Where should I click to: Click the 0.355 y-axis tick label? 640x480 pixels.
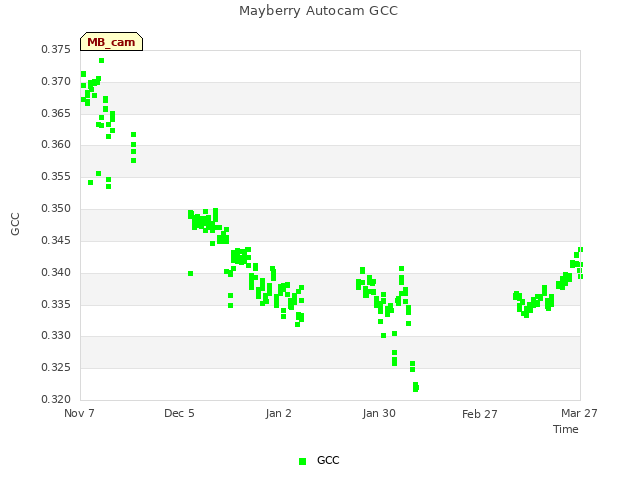56,177
